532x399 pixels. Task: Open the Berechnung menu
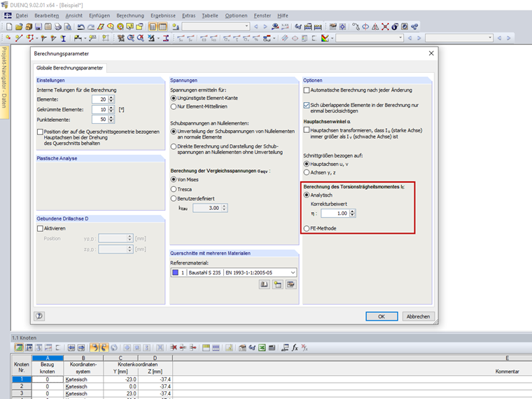130,15
